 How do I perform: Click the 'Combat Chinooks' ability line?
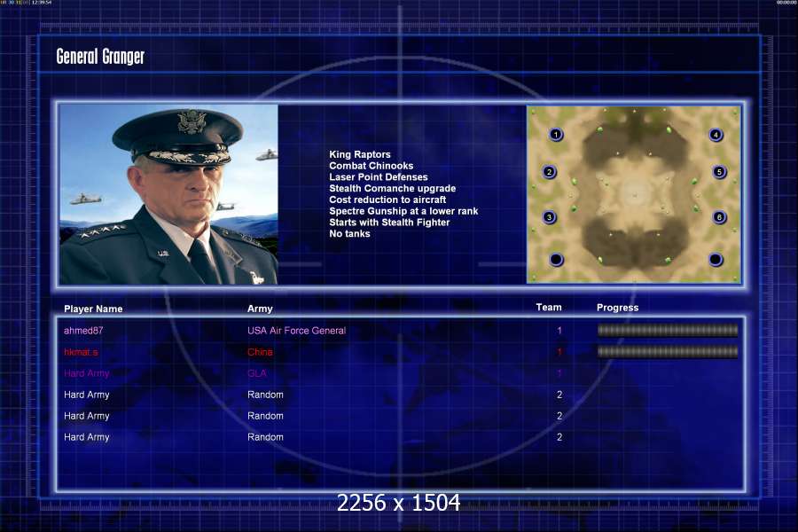tap(371, 166)
